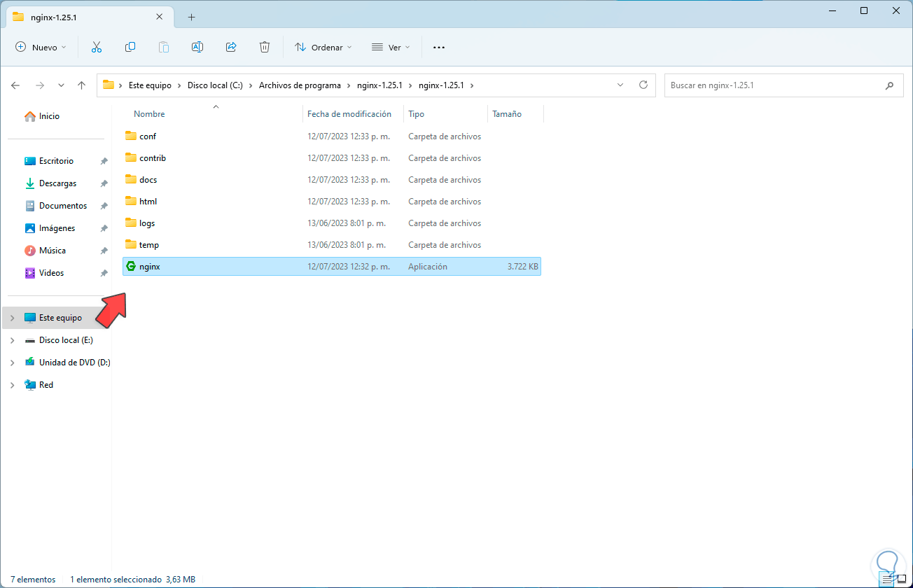Select the conf folder icon
913x588 pixels.
tap(130, 136)
